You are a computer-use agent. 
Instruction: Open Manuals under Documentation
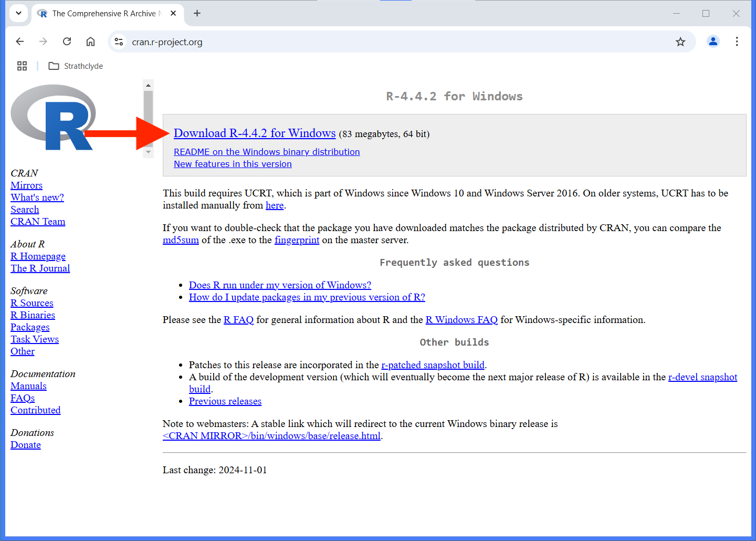(x=28, y=386)
